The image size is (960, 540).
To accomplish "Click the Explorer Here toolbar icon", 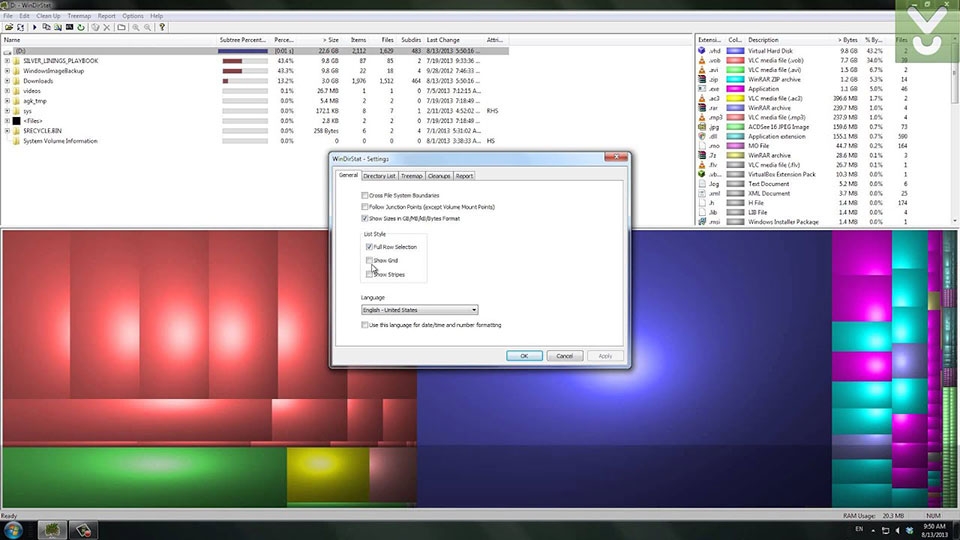I will pos(58,28).
